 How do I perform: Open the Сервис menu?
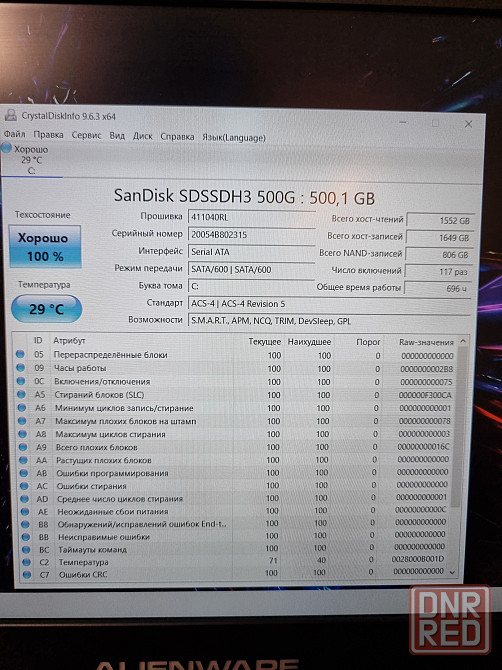tap(86, 135)
